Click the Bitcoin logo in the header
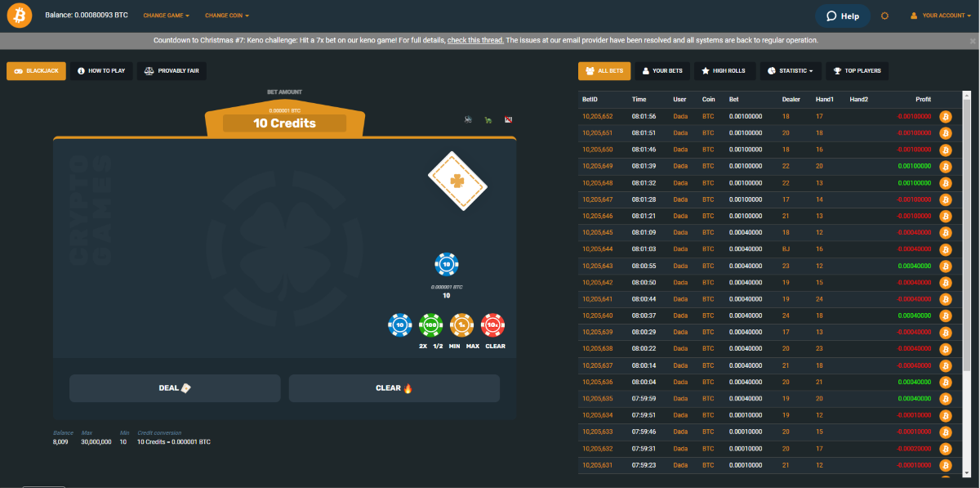 20,16
